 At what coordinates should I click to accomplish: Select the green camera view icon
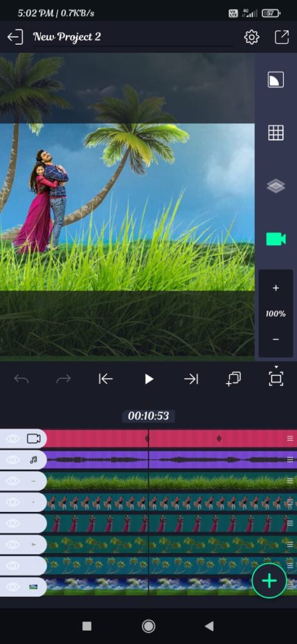(x=276, y=239)
